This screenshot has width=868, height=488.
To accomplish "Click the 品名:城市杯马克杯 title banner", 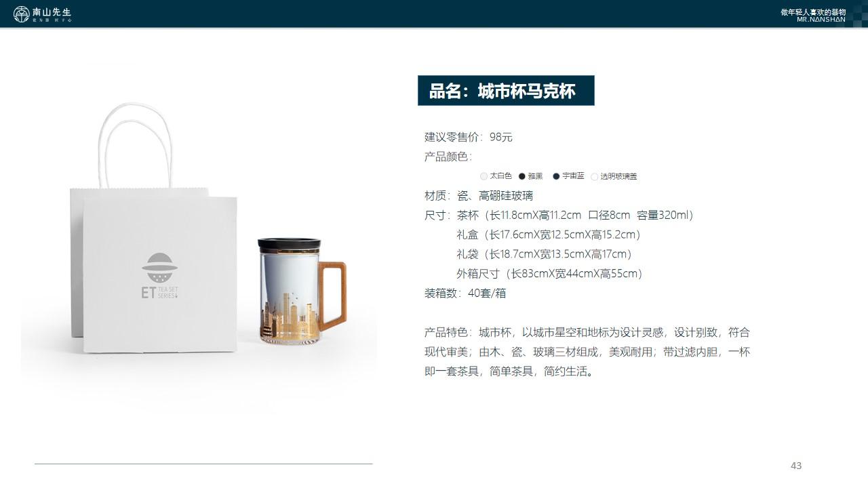I will pos(506,91).
